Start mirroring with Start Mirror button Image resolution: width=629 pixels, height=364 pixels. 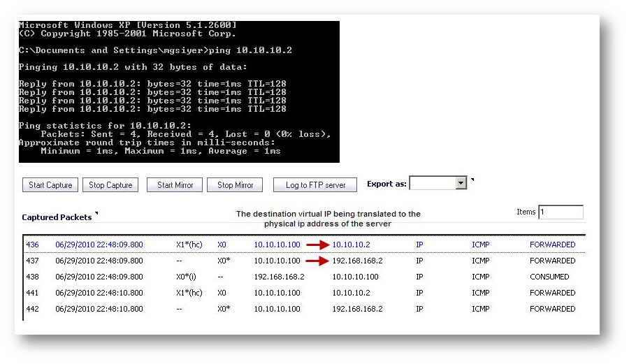(175, 185)
